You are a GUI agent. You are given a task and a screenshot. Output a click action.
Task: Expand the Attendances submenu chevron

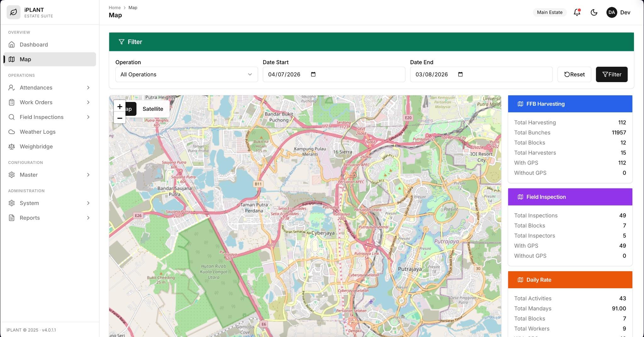coord(88,87)
